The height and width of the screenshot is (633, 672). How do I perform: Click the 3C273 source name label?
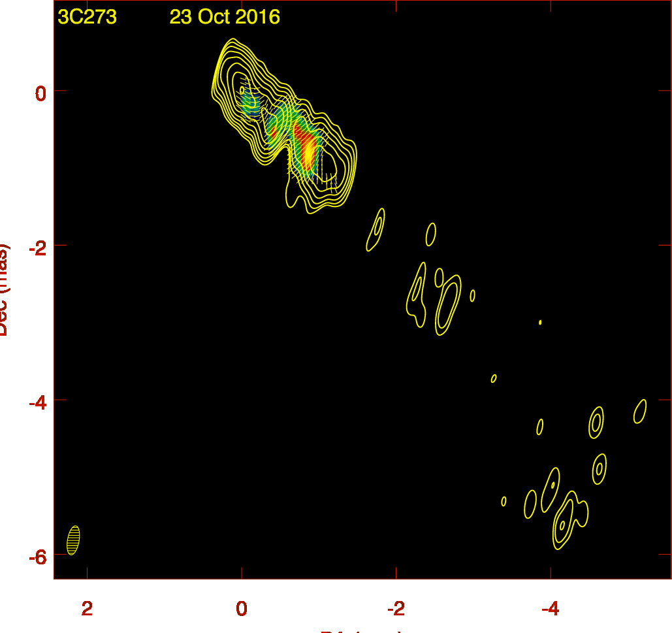87,17
